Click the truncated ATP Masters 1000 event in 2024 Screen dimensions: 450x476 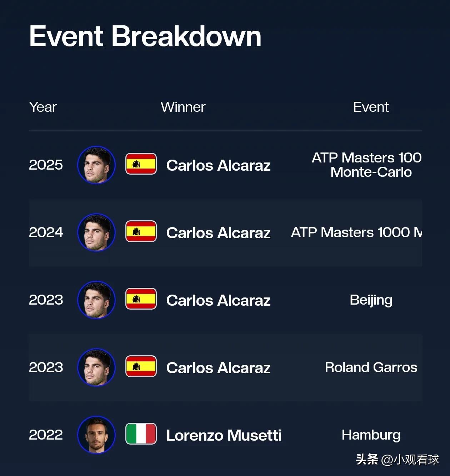pyautogui.click(x=356, y=232)
